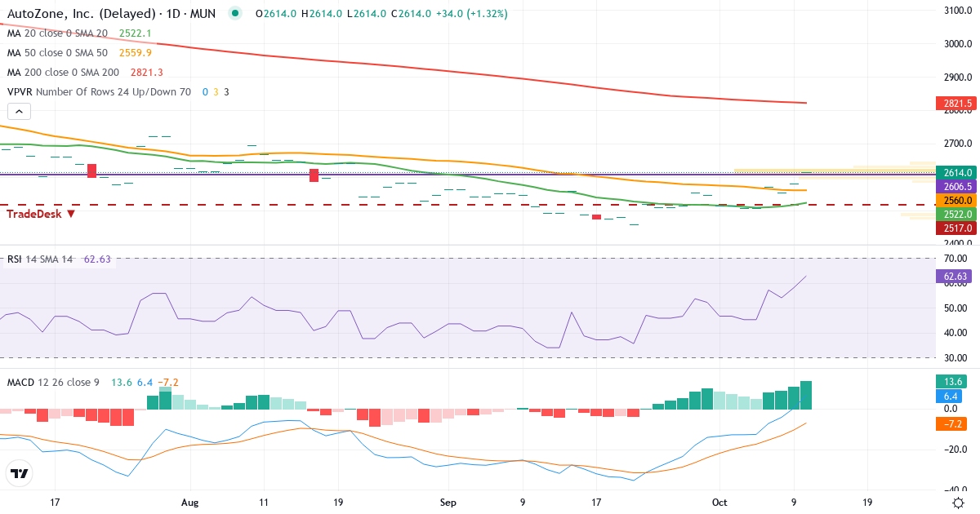Click the TradeDesk label text
The height and width of the screenshot is (514, 980).
click(x=35, y=214)
